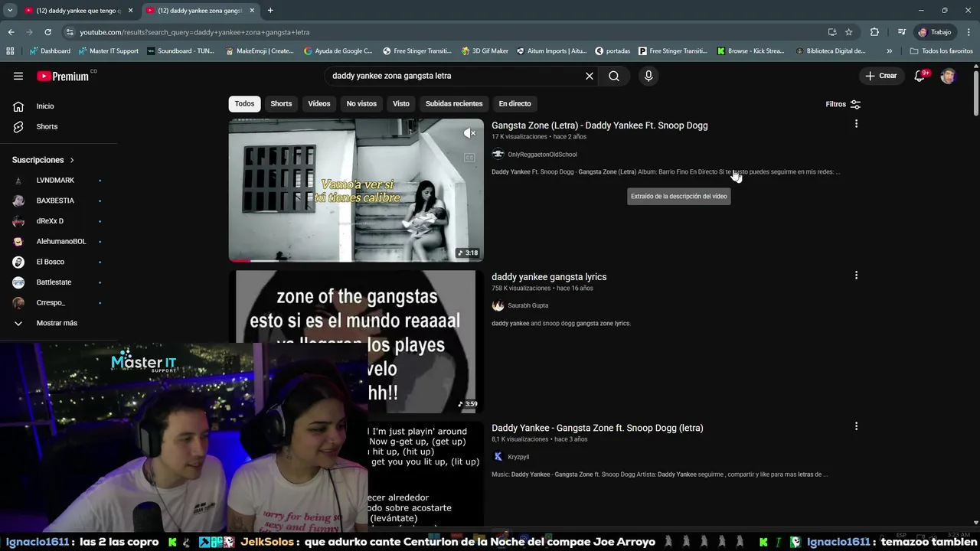Click OnlyReggaetonOldSchool channel avatar
This screenshot has width=980, height=551.
tap(498, 154)
